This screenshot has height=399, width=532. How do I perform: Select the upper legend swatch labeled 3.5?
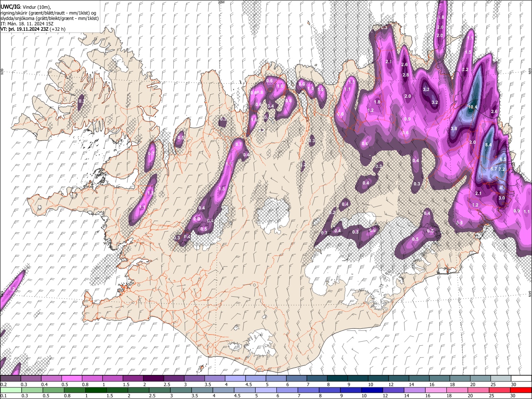point(214,378)
